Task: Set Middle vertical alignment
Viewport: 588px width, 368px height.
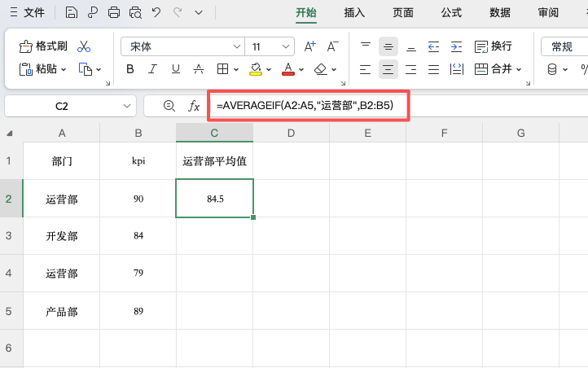Action: (388, 46)
